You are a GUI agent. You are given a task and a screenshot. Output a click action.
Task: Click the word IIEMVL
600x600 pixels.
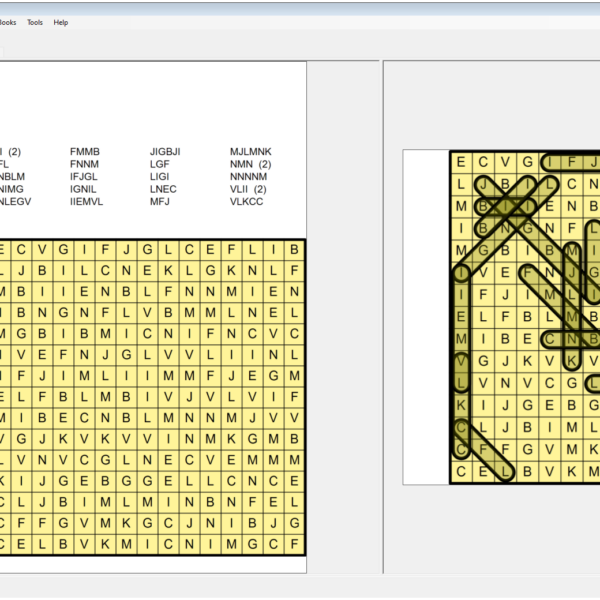point(87,201)
